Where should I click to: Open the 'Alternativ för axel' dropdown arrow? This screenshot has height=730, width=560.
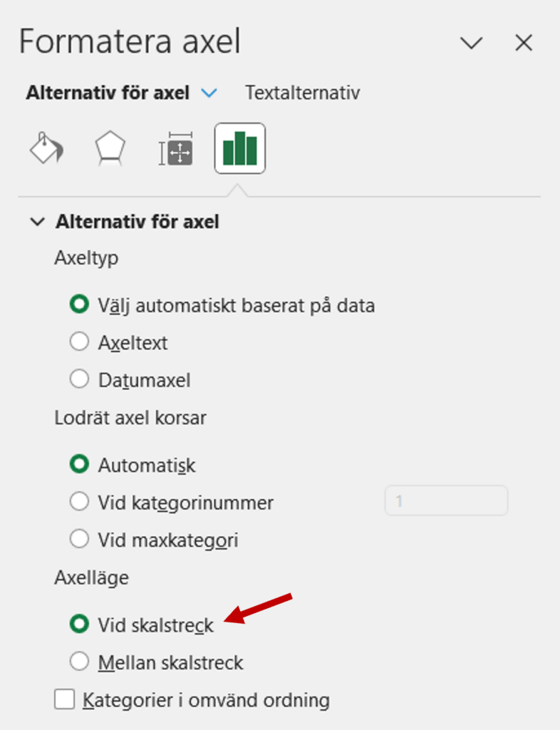point(209,92)
